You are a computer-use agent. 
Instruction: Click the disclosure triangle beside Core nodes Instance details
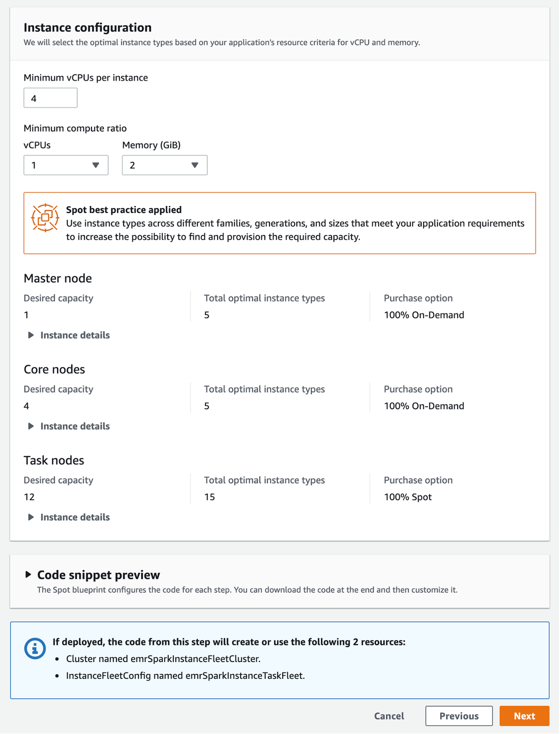pos(31,426)
